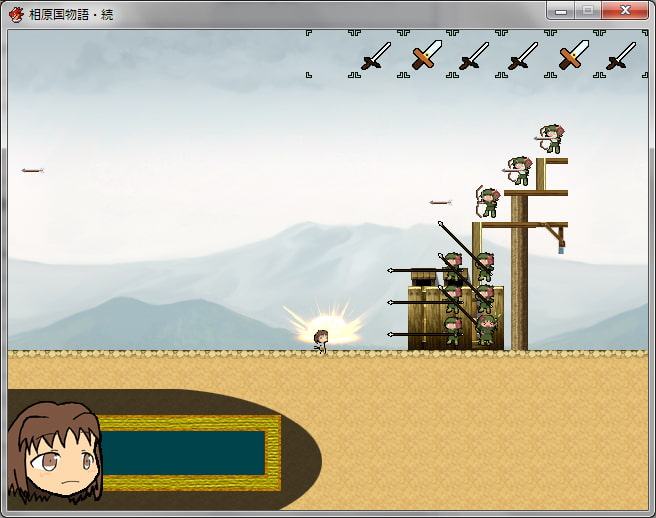Choose the second orange-hilted broadsword icon
This screenshot has width=656, height=518.
572,55
